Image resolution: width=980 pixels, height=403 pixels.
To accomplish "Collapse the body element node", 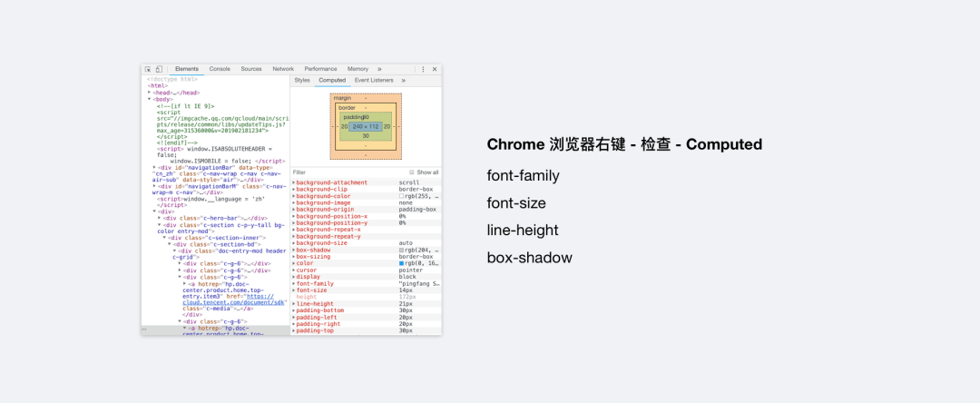I will click(150, 99).
